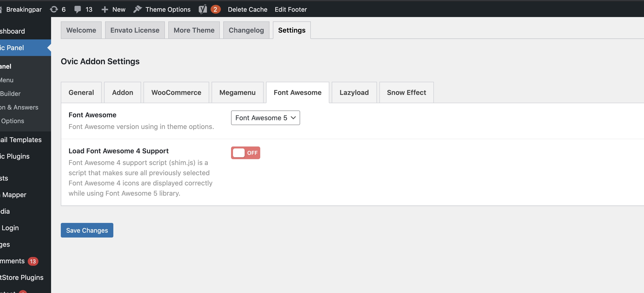
Task: Click the Save Changes button
Action: (87, 230)
